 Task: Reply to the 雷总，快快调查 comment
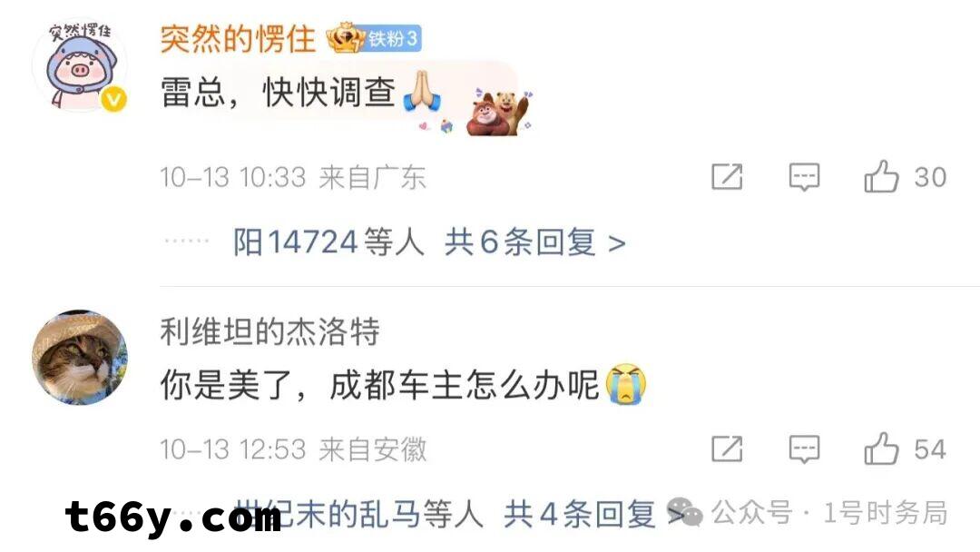(x=804, y=177)
